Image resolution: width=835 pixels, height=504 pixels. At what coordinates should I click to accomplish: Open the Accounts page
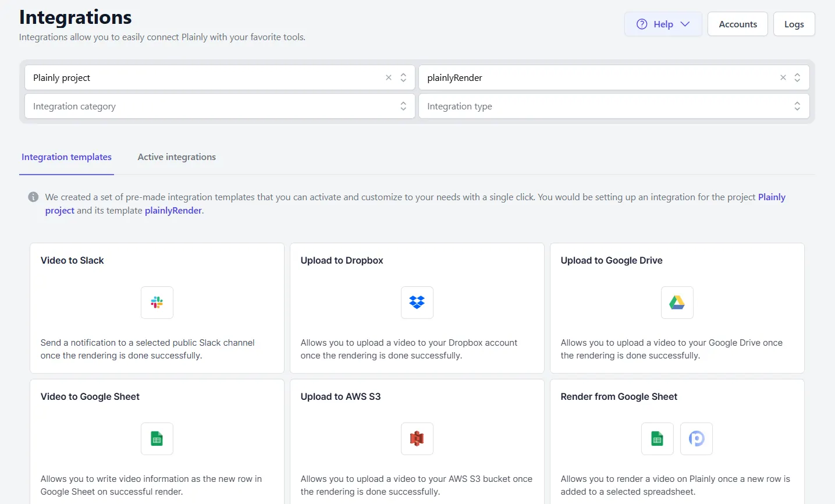point(738,24)
